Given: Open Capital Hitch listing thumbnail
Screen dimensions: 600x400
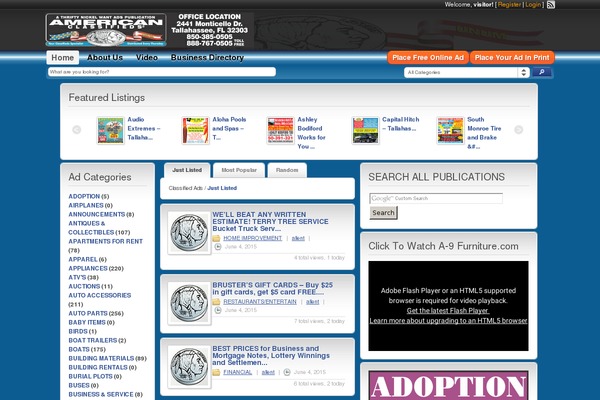Looking at the screenshot, I should (x=365, y=131).
